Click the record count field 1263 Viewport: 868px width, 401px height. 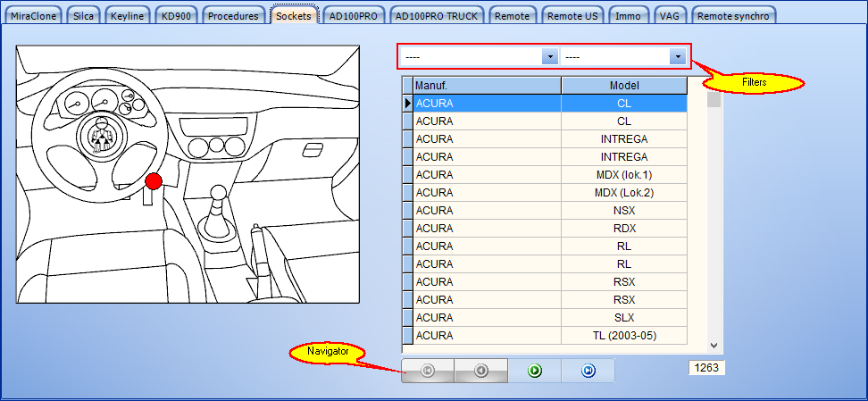click(x=707, y=368)
